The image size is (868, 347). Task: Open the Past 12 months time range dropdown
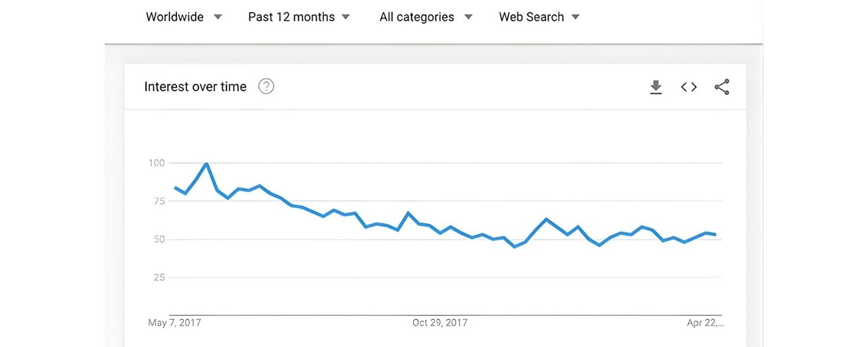tap(298, 17)
